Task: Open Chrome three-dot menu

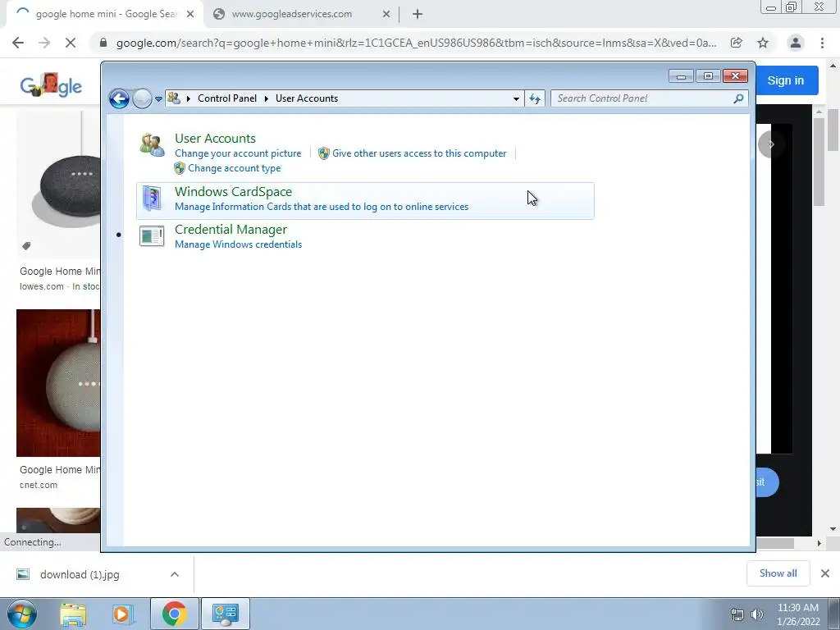Action: click(x=822, y=43)
